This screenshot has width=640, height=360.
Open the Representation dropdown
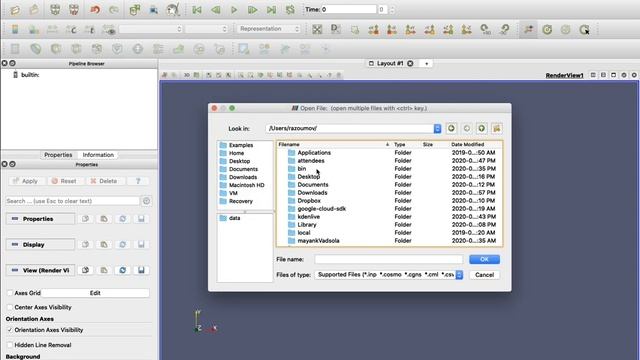click(269, 29)
